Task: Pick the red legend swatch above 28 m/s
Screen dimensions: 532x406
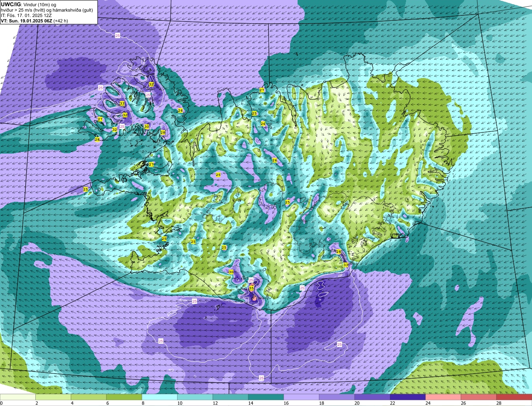Action: pos(514,397)
